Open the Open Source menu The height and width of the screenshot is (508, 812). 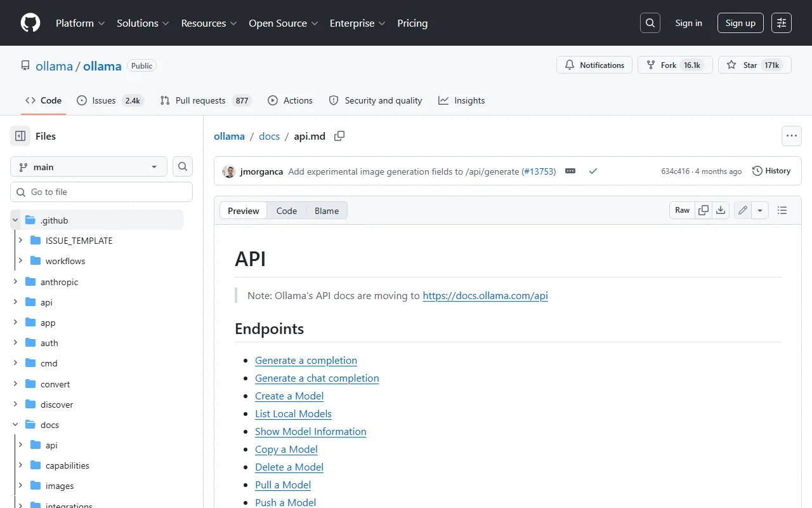[284, 23]
